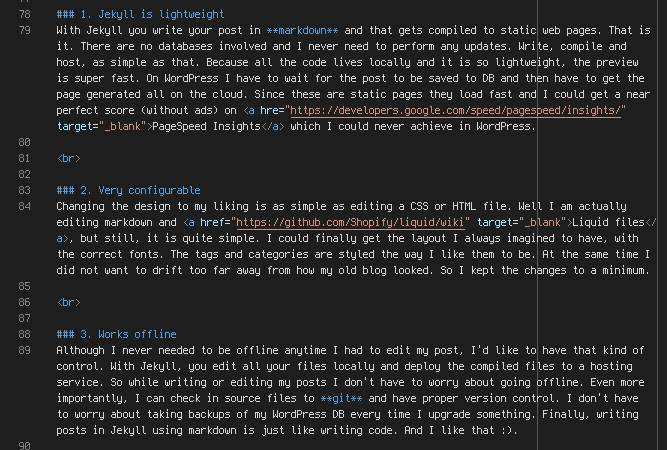Click the bold **git** text

342,399
